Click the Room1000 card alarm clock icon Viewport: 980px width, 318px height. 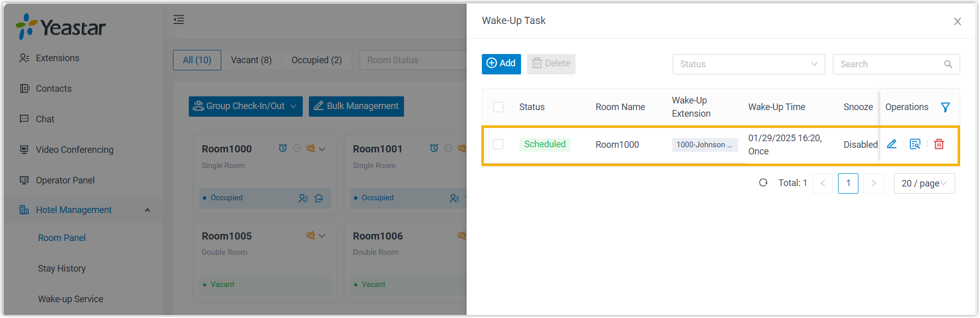283,148
